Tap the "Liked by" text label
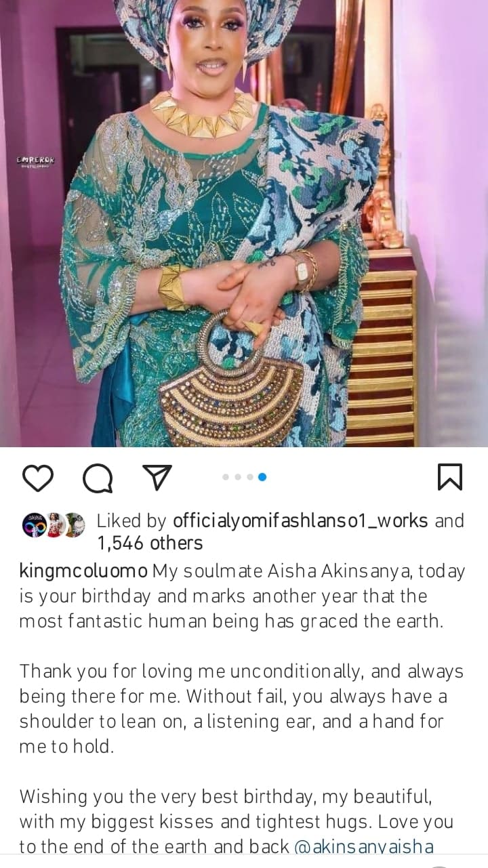The image size is (488, 868). 132,521
